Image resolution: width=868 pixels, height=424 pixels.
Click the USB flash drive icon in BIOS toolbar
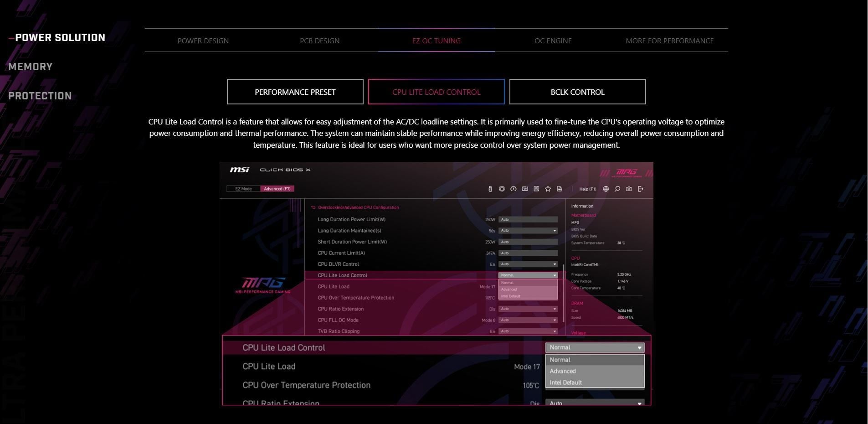[490, 189]
